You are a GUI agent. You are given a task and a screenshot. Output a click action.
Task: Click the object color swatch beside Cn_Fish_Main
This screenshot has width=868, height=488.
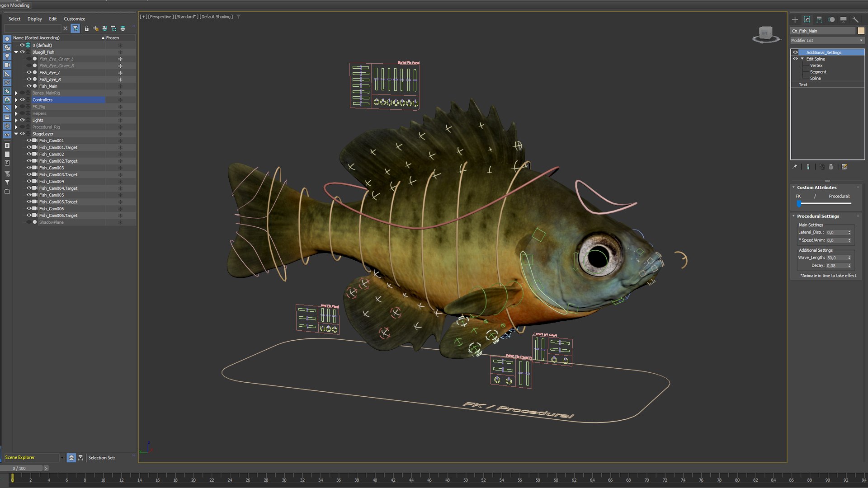861,31
